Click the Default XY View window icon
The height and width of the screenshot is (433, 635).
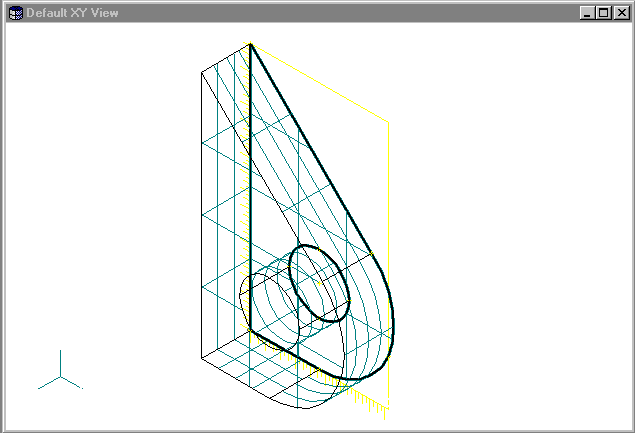(x=16, y=13)
